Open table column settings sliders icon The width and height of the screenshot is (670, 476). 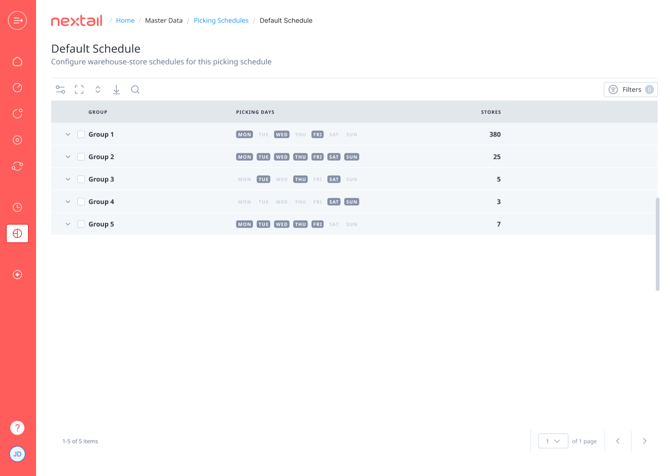pyautogui.click(x=60, y=89)
